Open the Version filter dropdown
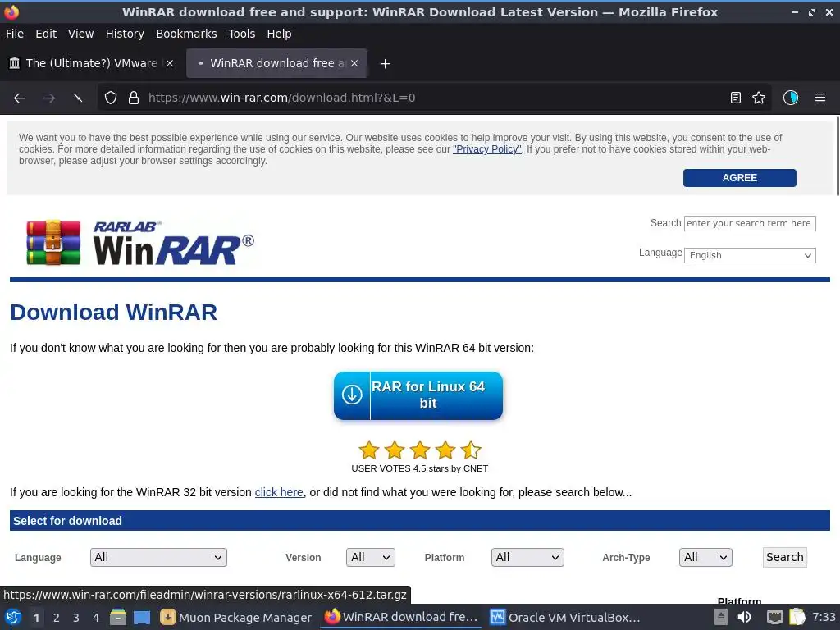Viewport: 840px width, 630px height. coord(371,557)
